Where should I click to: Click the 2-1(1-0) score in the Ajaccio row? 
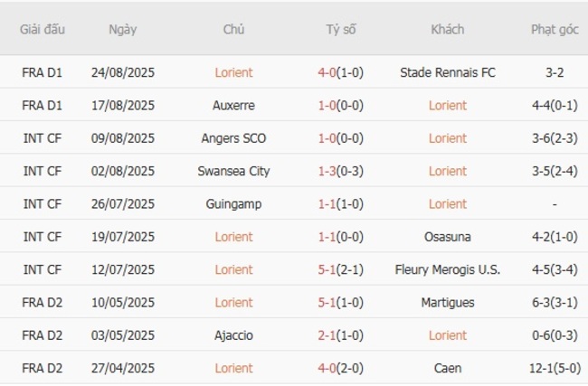[x=341, y=335]
